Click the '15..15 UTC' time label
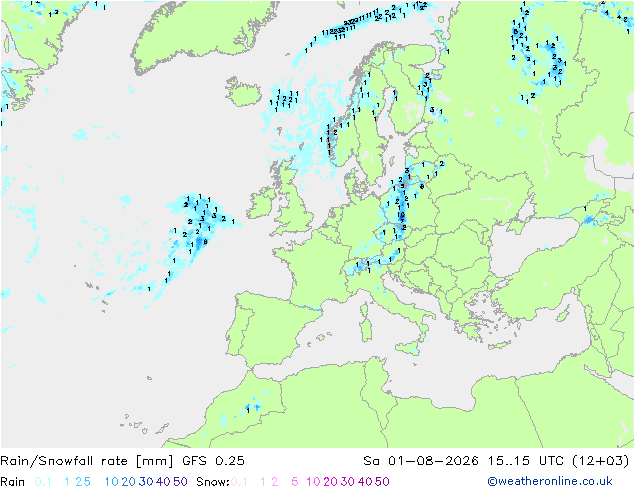Viewport: 634px width, 490px height. 526,461
